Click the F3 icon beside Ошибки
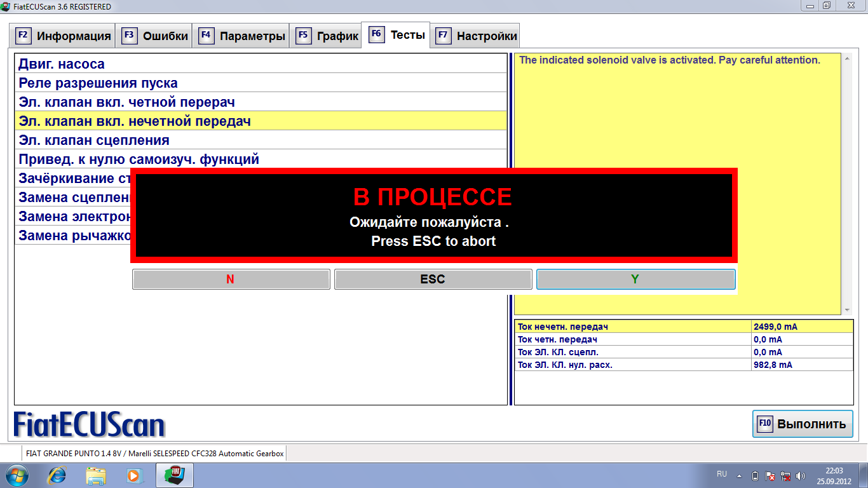This screenshot has width=868, height=488. pos(129,36)
